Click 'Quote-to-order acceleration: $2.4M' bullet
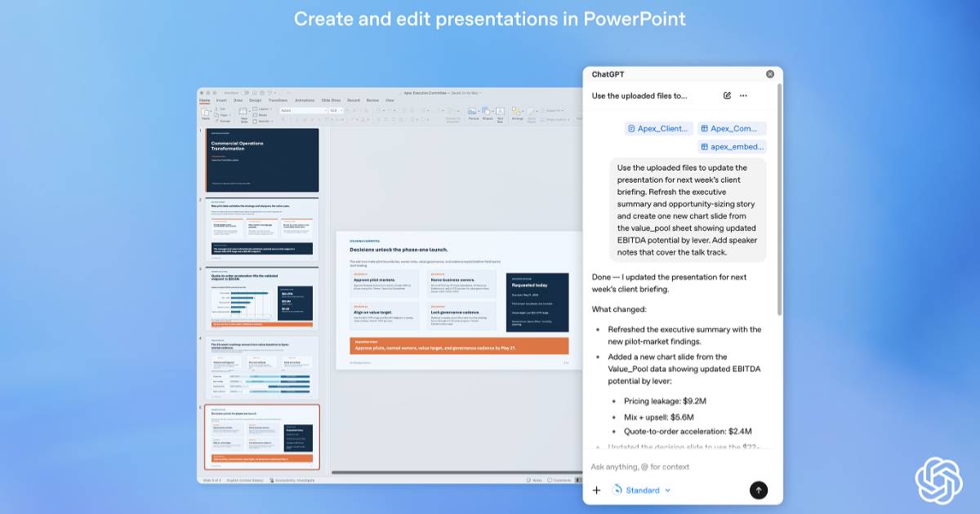The image size is (980, 514). click(688, 431)
